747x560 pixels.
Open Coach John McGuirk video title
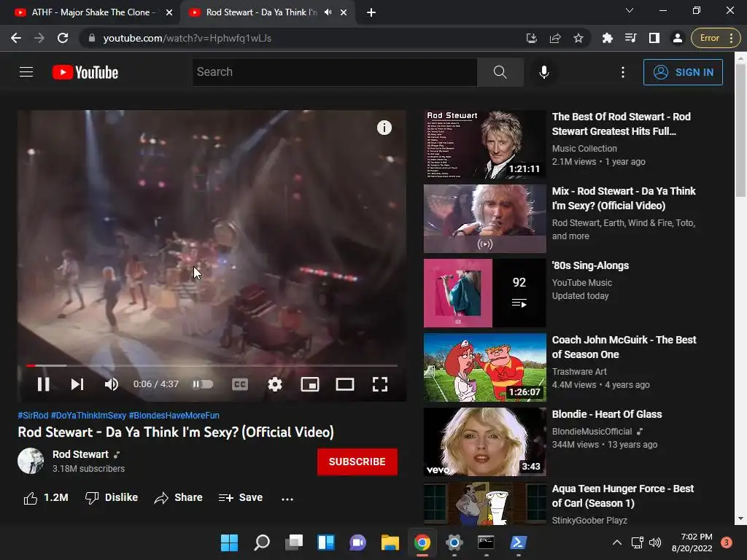[x=624, y=347]
